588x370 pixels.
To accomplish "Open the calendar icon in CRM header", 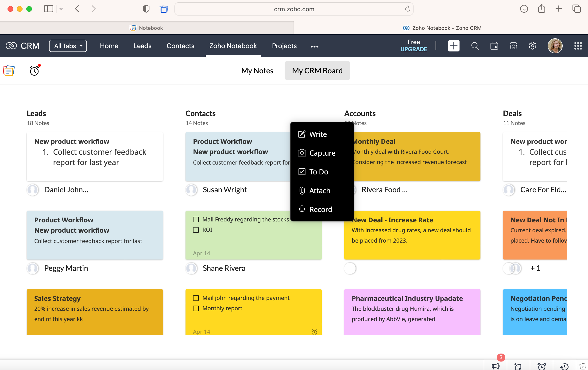I will pos(494,46).
